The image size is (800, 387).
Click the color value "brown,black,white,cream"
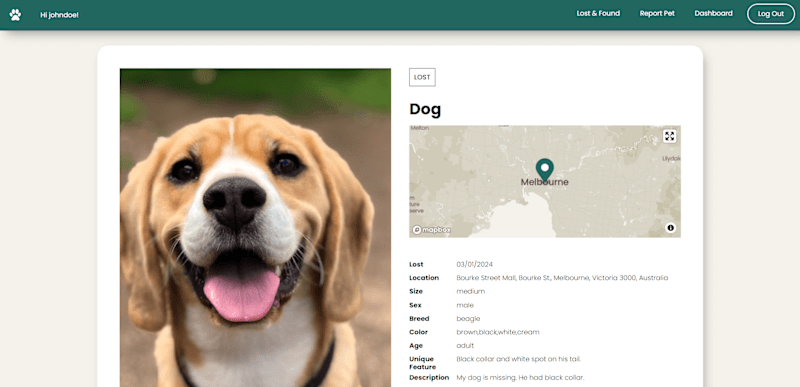coord(497,332)
